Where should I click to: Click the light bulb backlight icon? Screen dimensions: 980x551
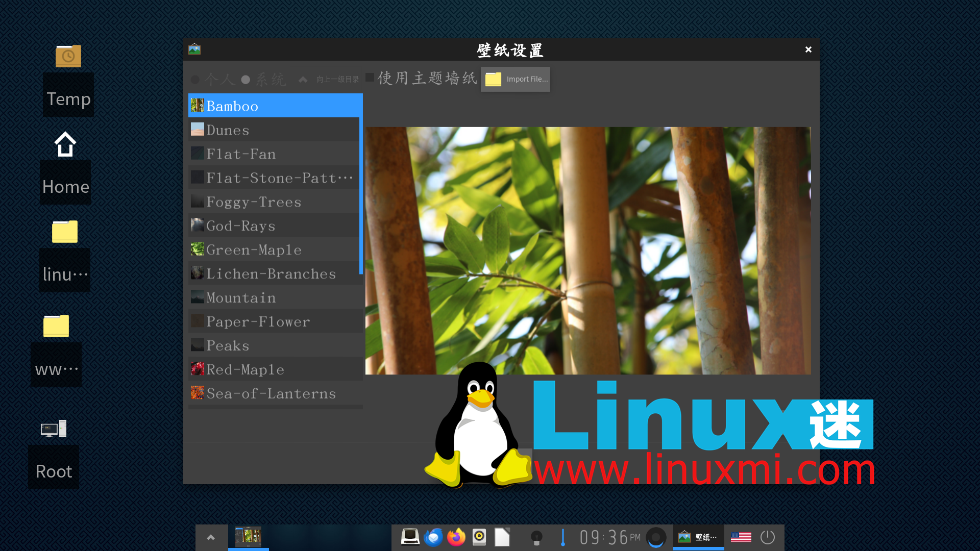tap(536, 538)
